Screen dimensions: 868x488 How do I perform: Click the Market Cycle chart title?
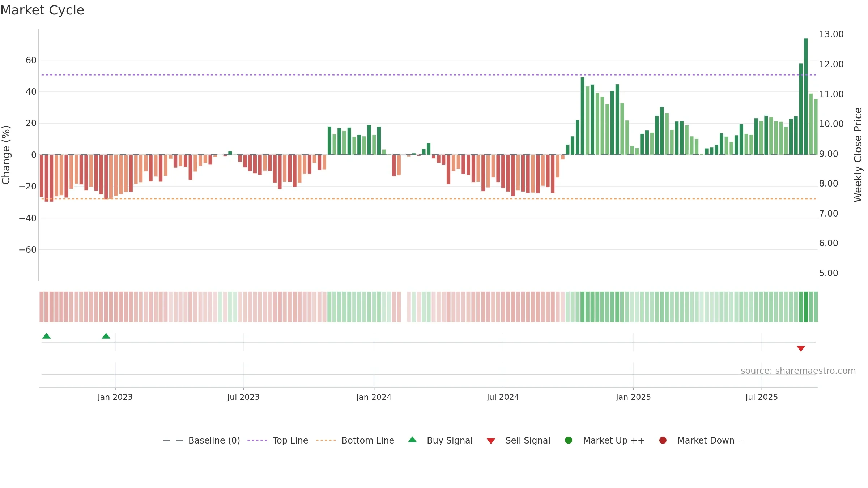click(x=42, y=10)
